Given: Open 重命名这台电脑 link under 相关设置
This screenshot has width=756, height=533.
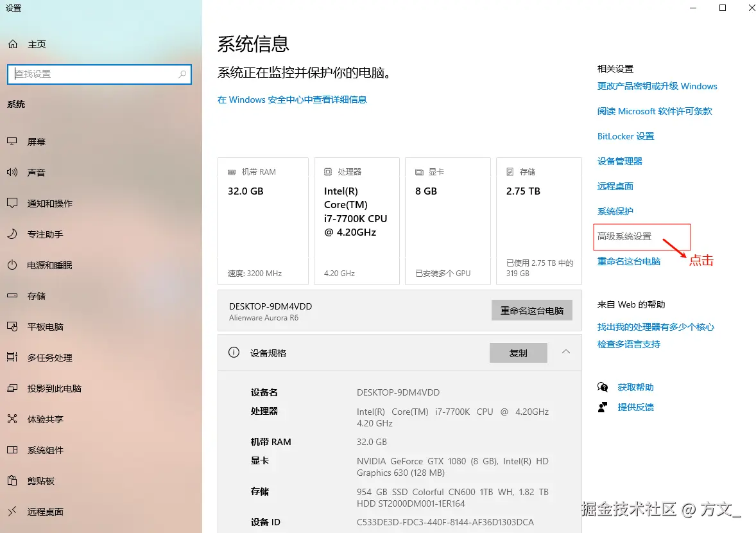Looking at the screenshot, I should coord(629,261).
